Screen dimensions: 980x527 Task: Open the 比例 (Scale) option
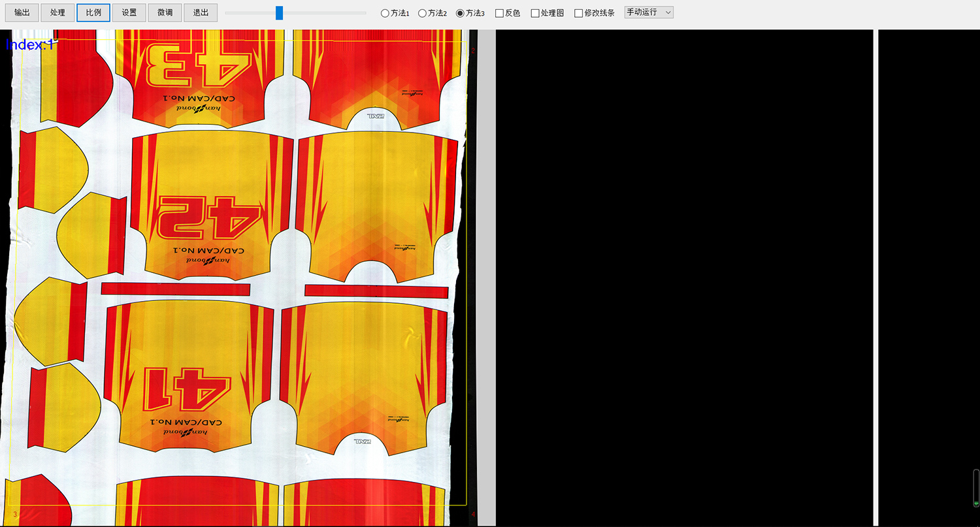pos(93,12)
